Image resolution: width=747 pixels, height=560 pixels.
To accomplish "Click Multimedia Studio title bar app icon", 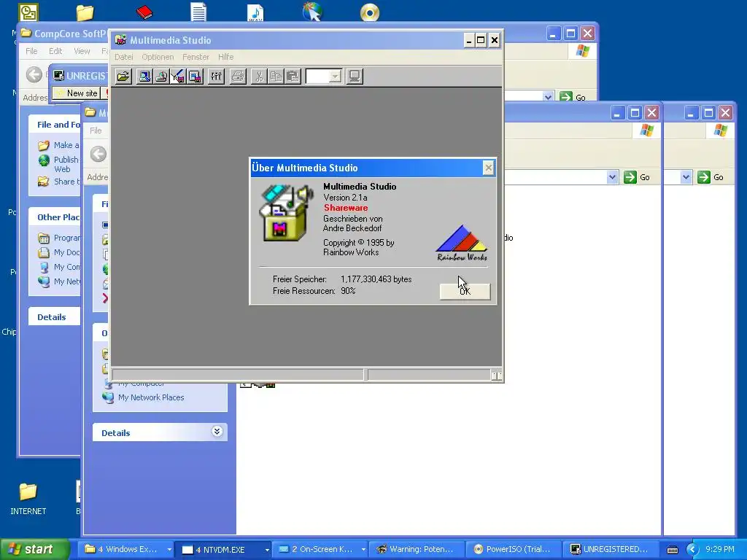I will (x=121, y=40).
